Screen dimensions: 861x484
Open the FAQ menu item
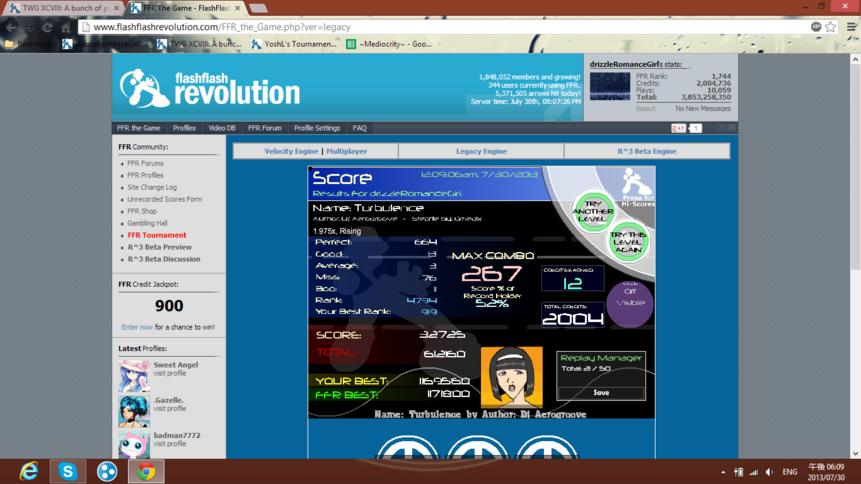click(x=360, y=128)
